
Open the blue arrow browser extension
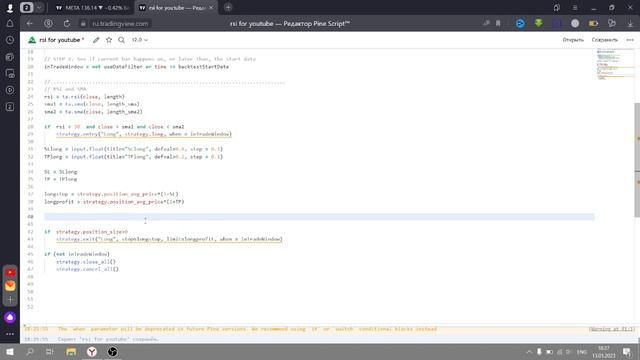(x=520, y=24)
